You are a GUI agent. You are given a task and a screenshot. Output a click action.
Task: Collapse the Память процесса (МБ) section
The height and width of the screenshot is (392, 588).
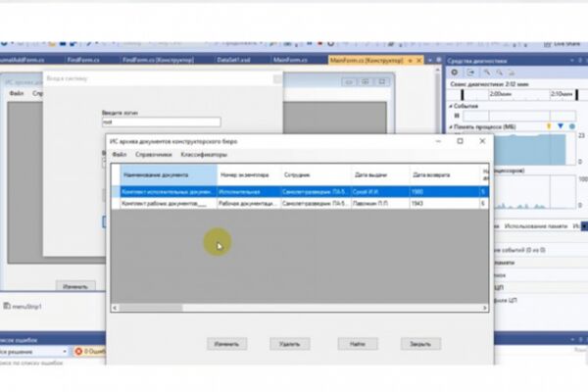click(451, 127)
